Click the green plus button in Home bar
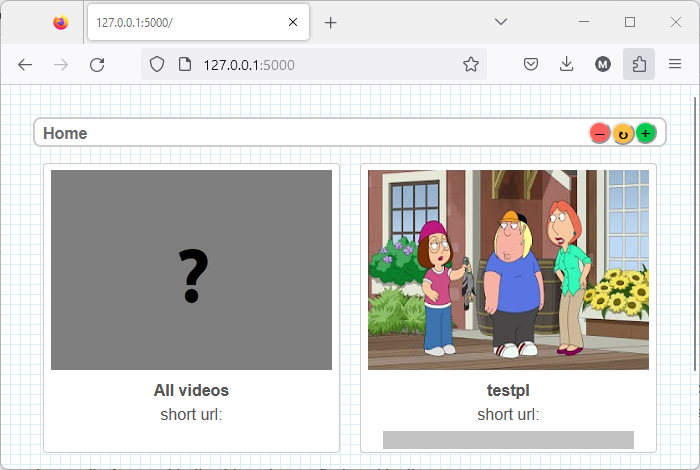Image resolution: width=700 pixels, height=470 pixels. [x=645, y=133]
